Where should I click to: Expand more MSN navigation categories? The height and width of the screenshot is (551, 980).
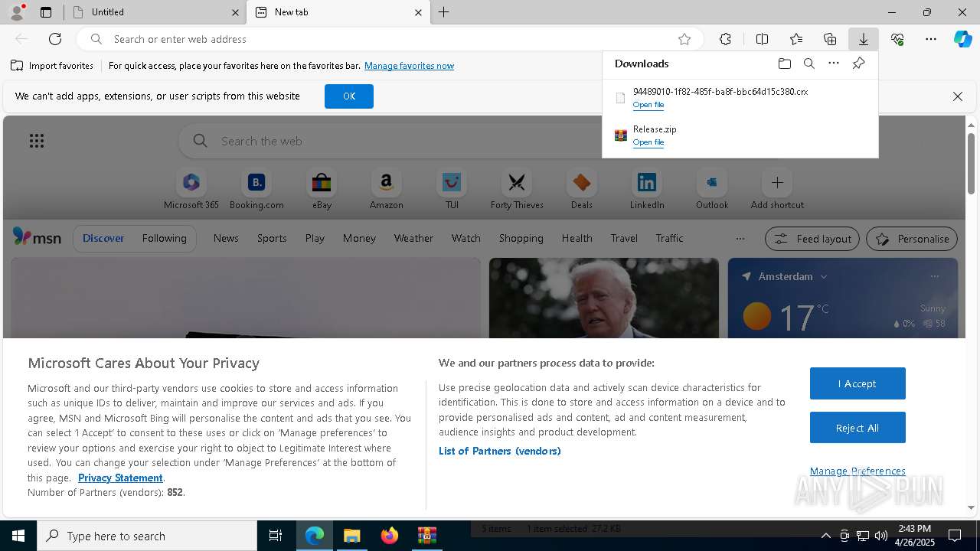740,239
